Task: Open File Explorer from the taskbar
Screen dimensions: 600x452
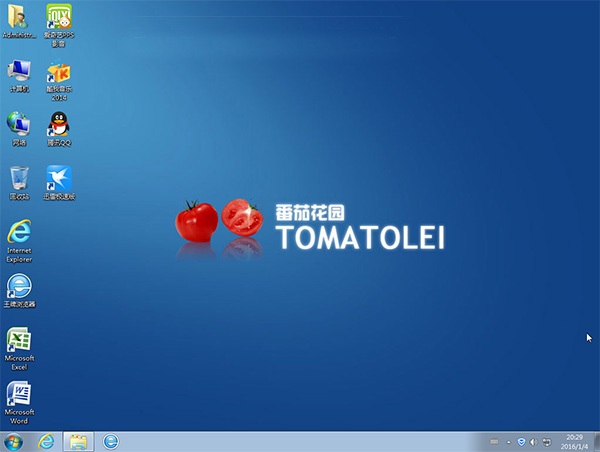Action: tap(78, 441)
